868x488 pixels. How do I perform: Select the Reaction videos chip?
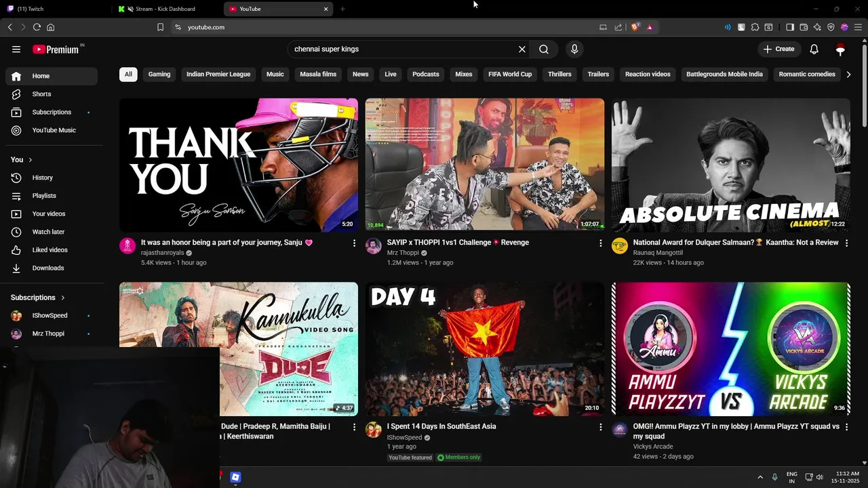point(648,75)
